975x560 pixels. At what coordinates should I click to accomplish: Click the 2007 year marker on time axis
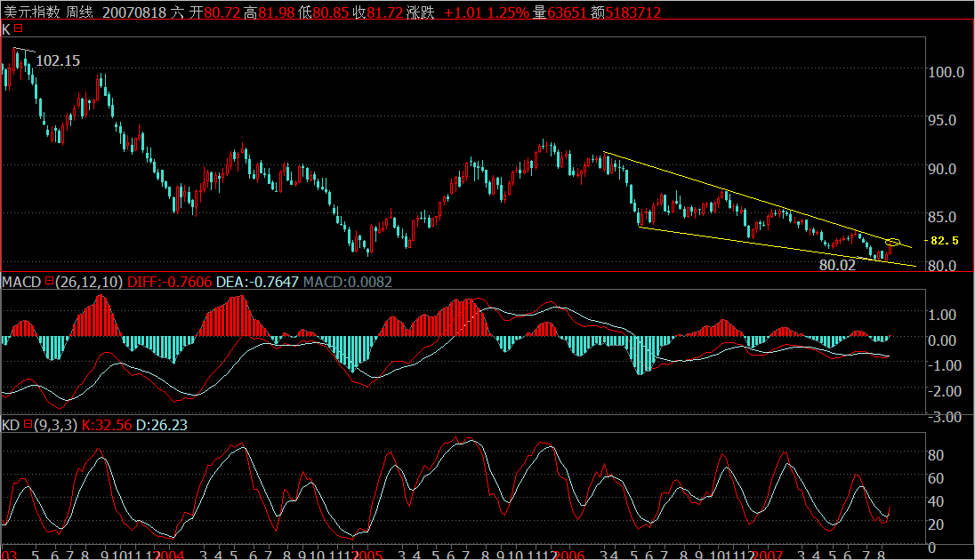point(768,553)
